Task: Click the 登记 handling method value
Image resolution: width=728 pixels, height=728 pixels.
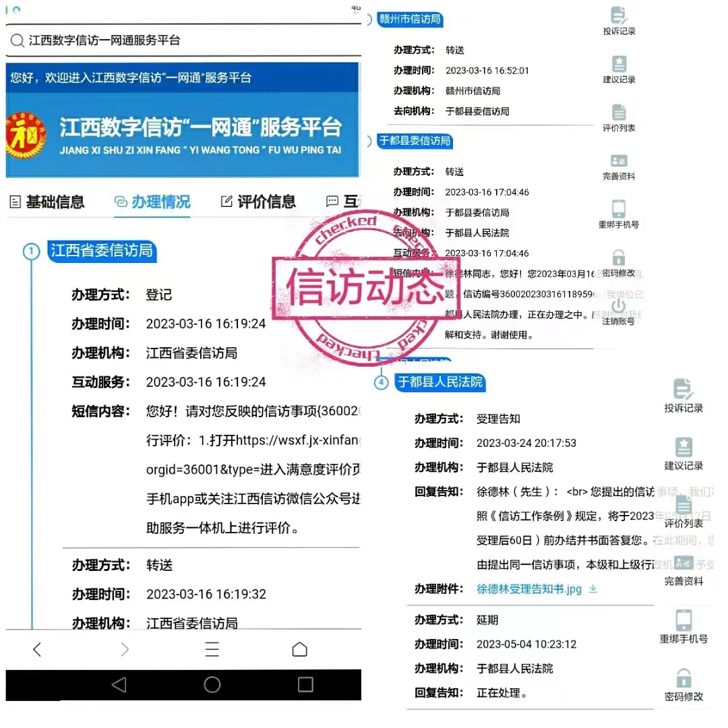Action: (159, 295)
